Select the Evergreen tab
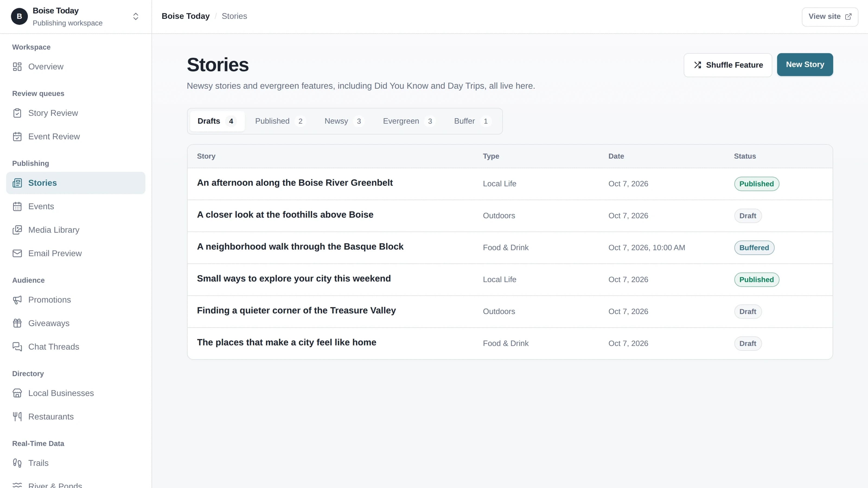The image size is (868, 488). tap(409, 121)
